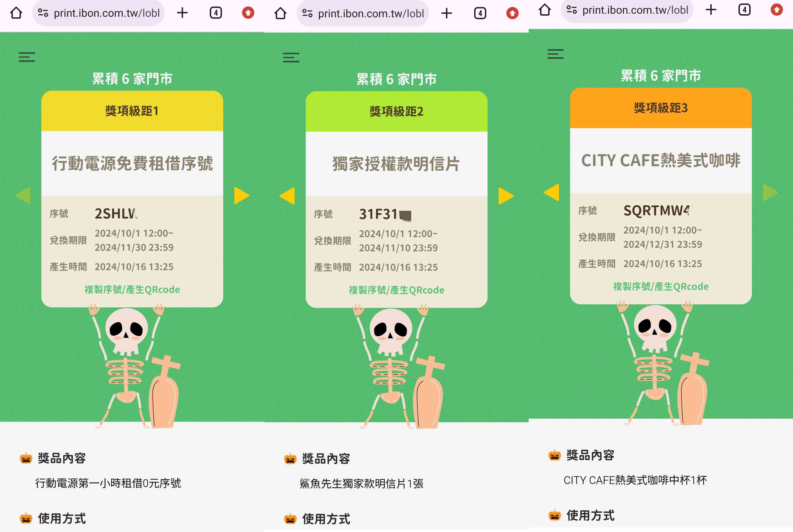Screen dimensions: 793x532
Task: Tap red update icon in left screenshot
Action: pyautogui.click(x=248, y=13)
